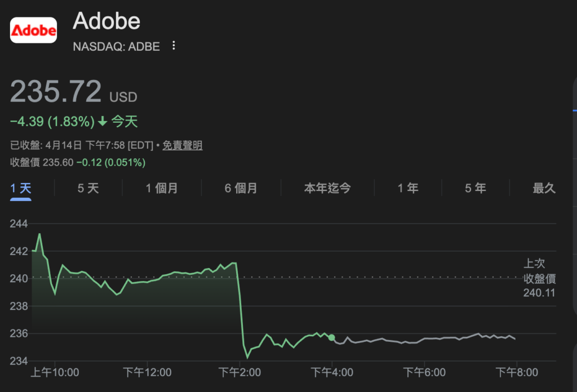Select the 1 年 tab
The image size is (577, 392).
408,188
